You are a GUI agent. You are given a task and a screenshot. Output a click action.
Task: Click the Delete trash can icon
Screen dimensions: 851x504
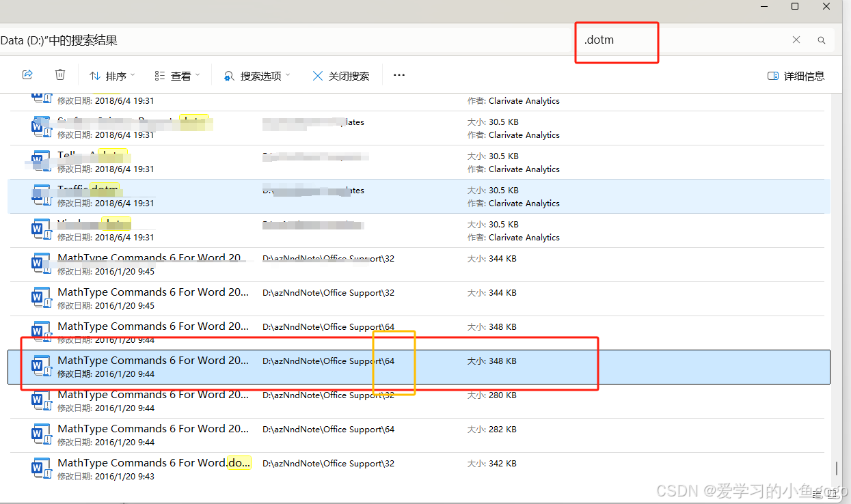coord(60,75)
